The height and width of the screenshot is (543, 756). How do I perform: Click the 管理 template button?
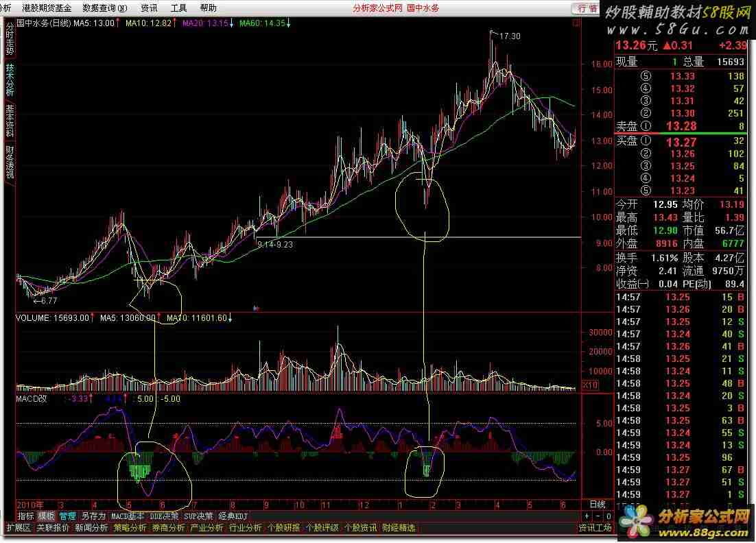(67, 516)
